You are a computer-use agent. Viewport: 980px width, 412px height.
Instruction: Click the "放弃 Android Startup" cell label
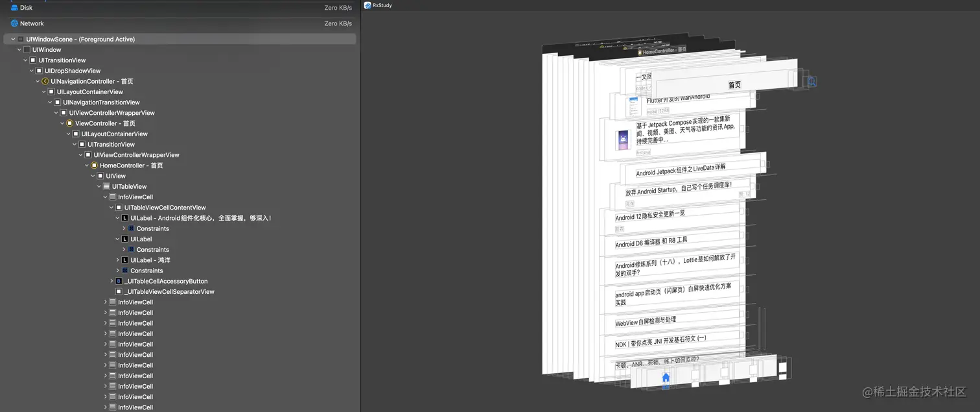(679, 189)
